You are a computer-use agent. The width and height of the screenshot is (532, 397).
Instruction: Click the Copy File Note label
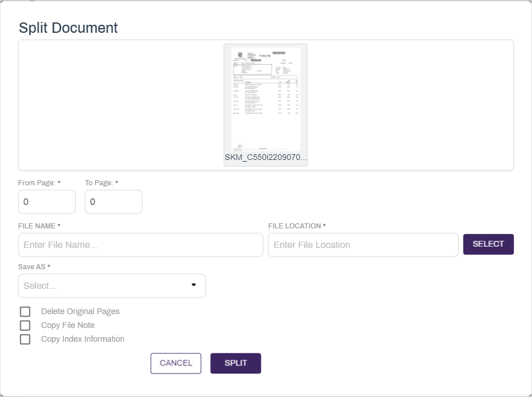click(x=68, y=326)
